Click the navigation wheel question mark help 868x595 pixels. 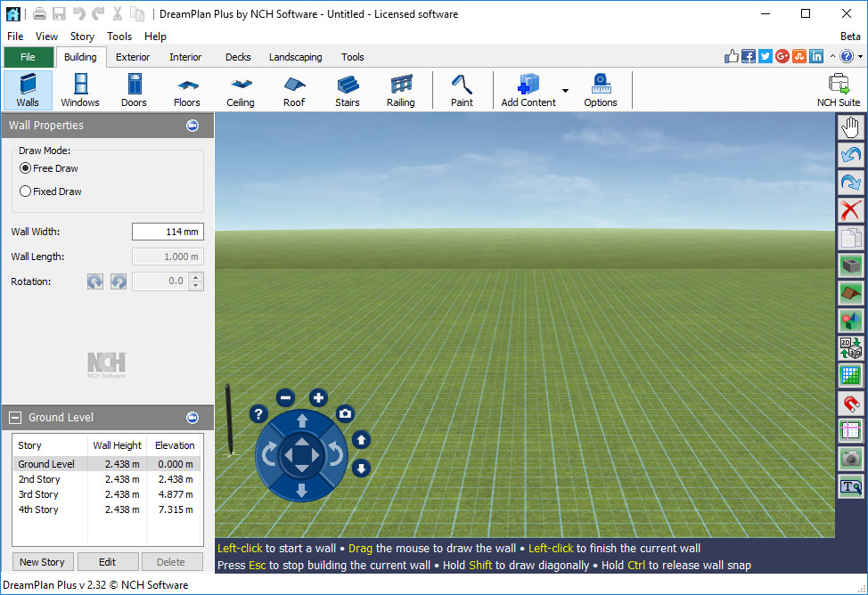tap(258, 413)
